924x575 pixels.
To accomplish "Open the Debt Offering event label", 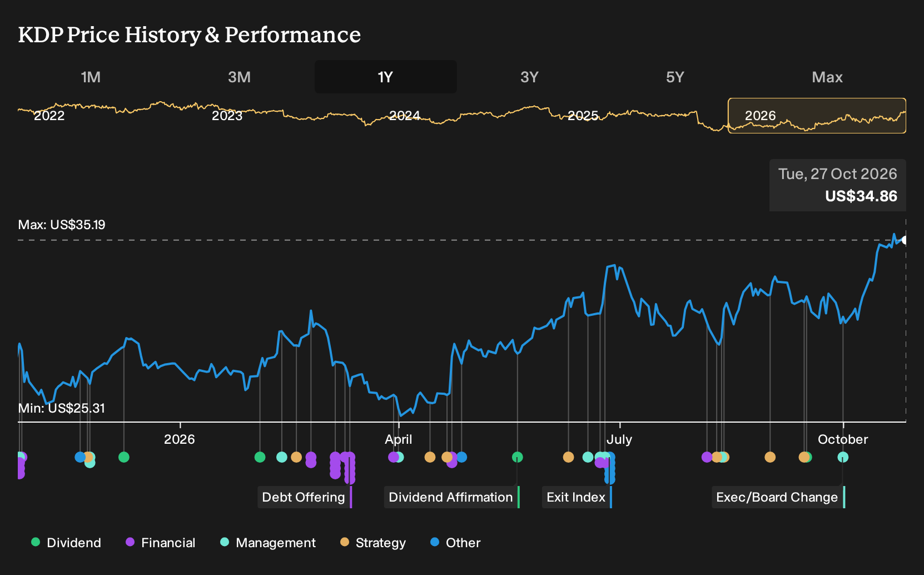I will point(305,497).
